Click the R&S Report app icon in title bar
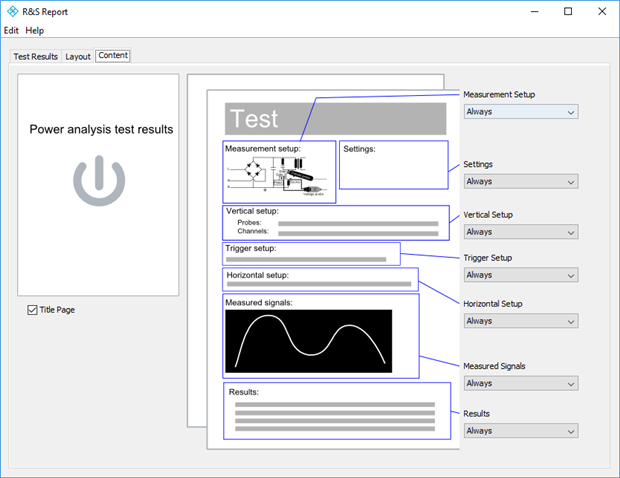 11,11
